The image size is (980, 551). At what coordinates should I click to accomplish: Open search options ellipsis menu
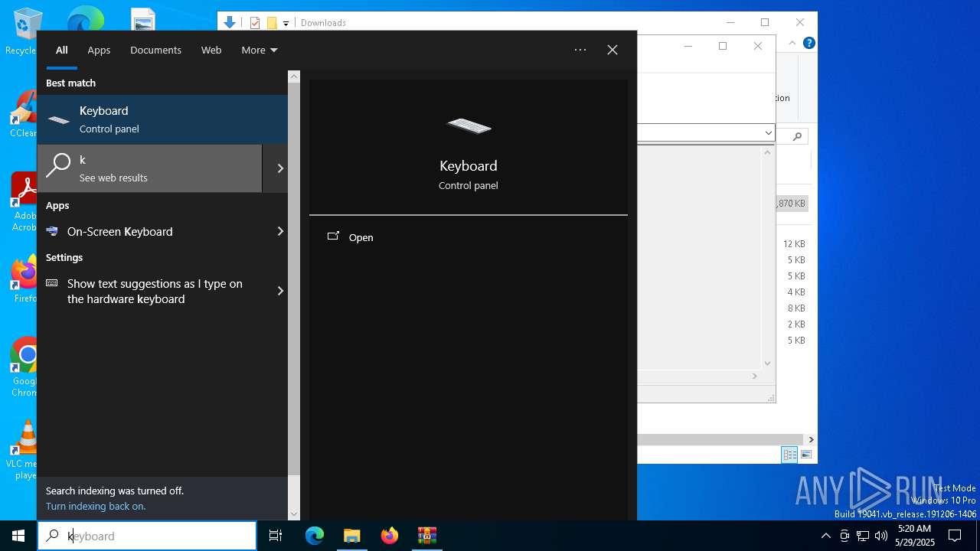[580, 50]
